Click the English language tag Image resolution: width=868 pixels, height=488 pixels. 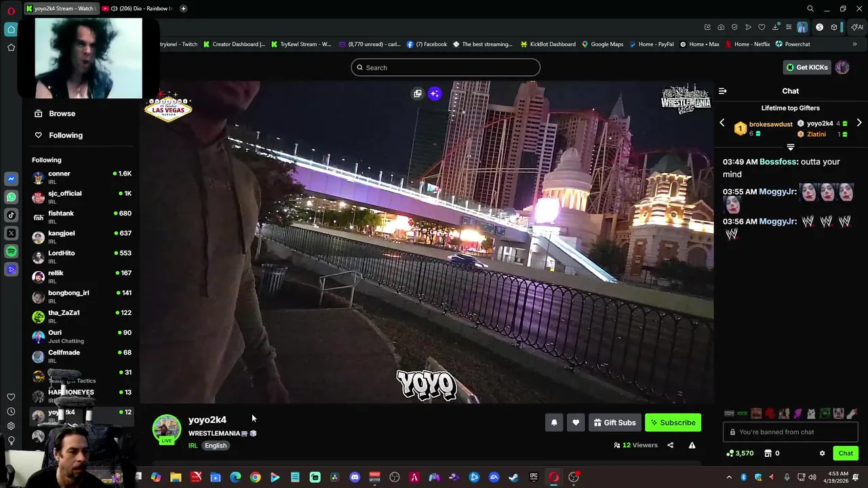coord(216,445)
